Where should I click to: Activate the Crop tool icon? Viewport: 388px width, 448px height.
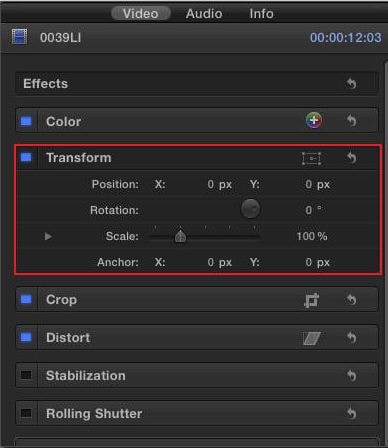point(312,300)
